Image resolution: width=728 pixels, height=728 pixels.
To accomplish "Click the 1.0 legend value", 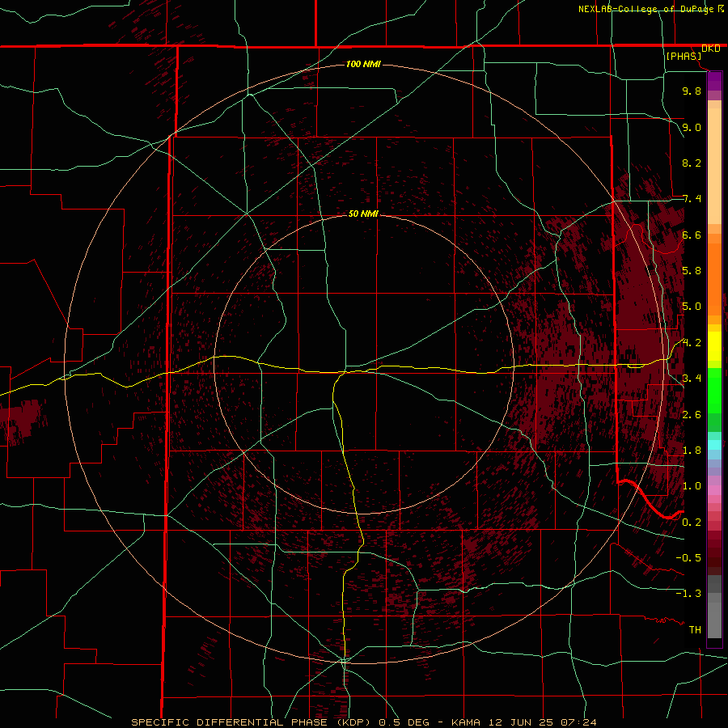I will pyautogui.click(x=692, y=486).
